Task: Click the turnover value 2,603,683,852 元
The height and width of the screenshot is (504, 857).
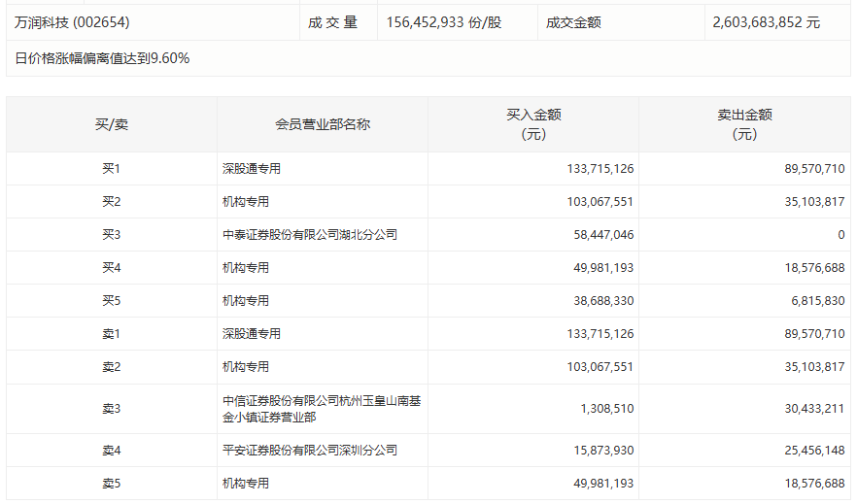Action: pos(766,21)
